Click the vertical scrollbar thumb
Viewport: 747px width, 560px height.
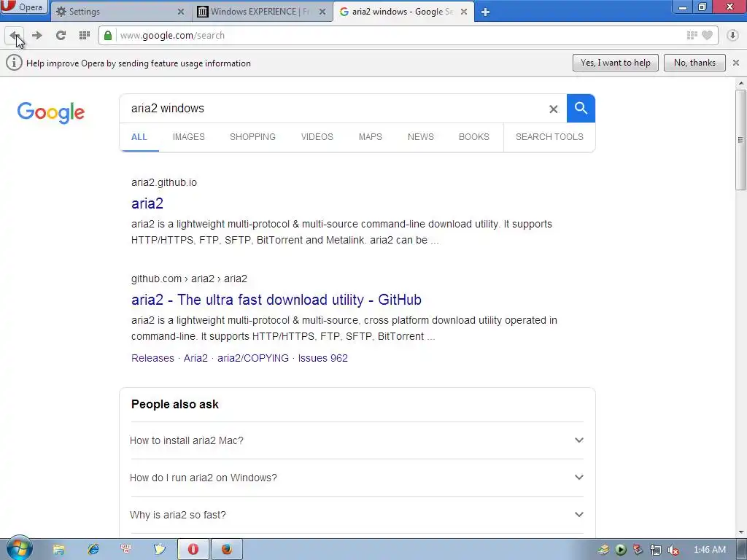[740, 139]
